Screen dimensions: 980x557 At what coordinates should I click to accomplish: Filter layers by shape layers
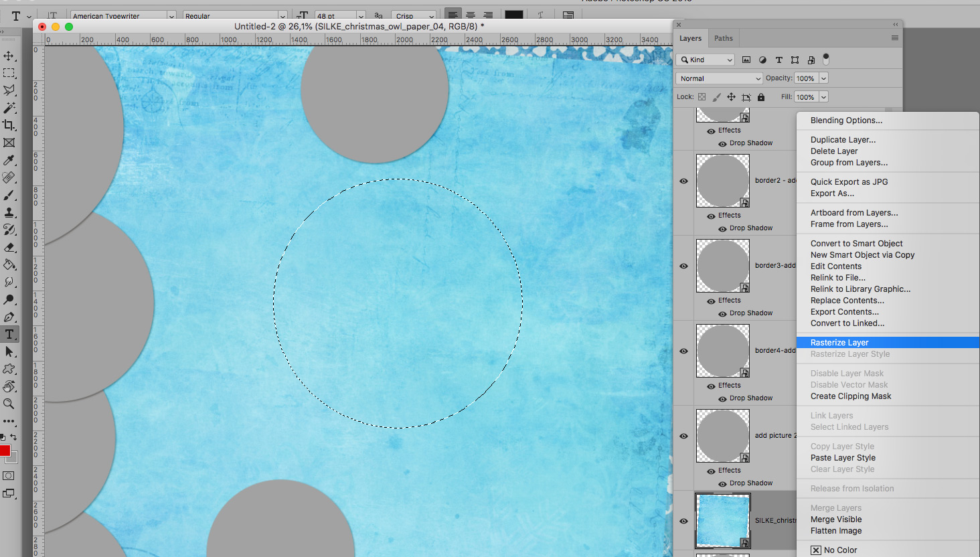pos(795,60)
